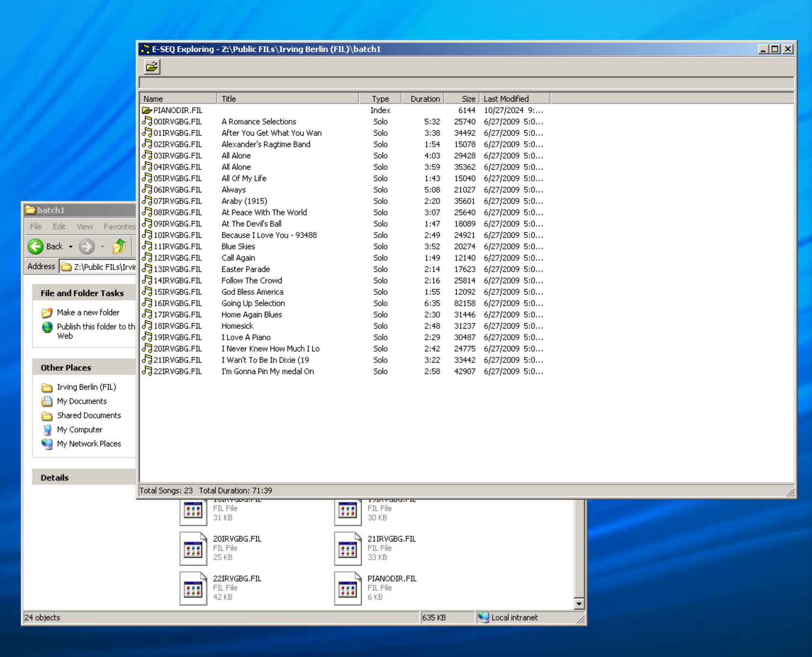Click the PIANODIR.FIL file icon in batch1 window
The image size is (812, 657).
(348, 588)
